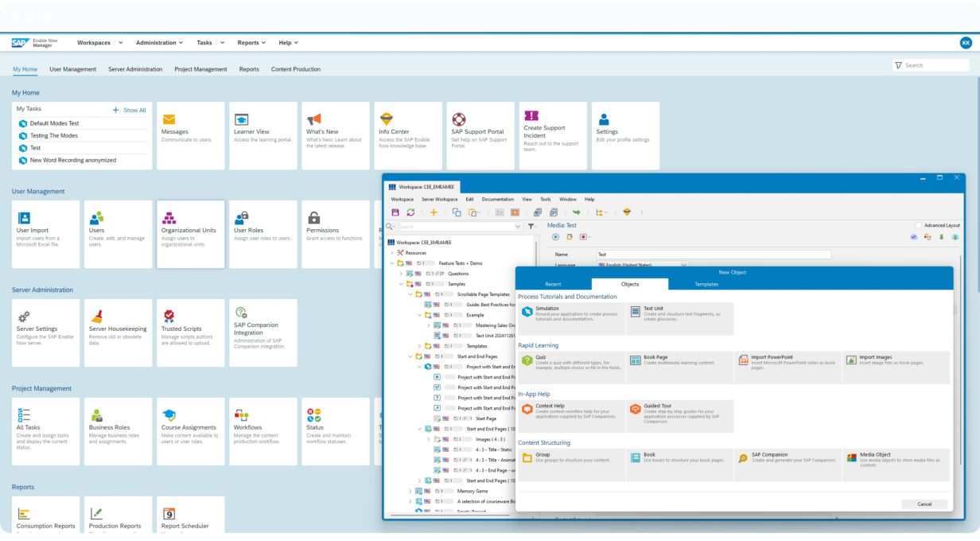Screen dimensions: 980x541
Task: Expand the Resources tree node
Action: click(x=391, y=252)
